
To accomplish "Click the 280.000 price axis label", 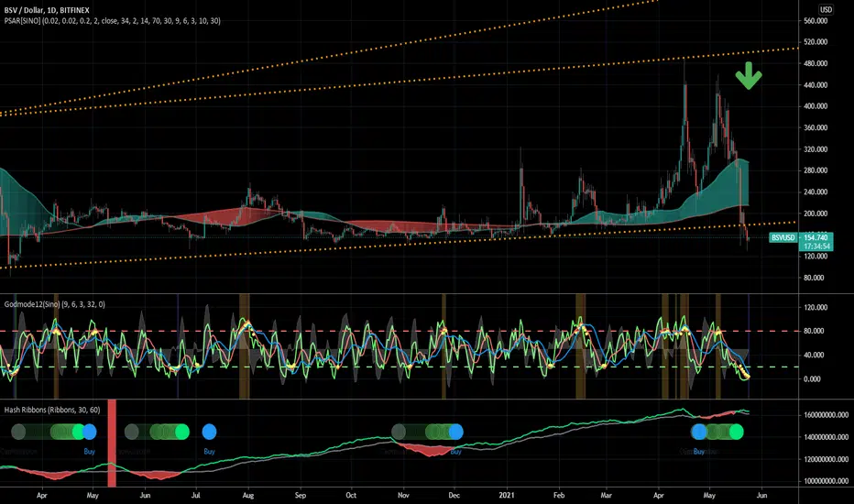I will (x=816, y=170).
